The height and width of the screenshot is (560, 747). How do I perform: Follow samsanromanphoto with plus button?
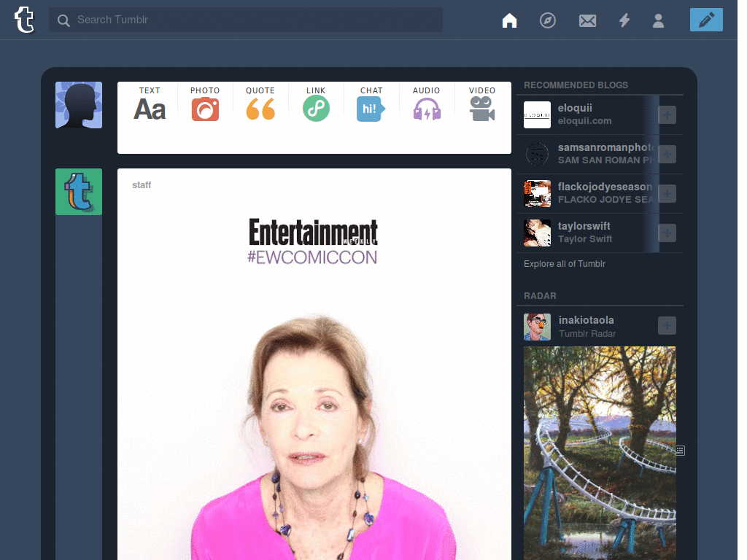point(667,155)
